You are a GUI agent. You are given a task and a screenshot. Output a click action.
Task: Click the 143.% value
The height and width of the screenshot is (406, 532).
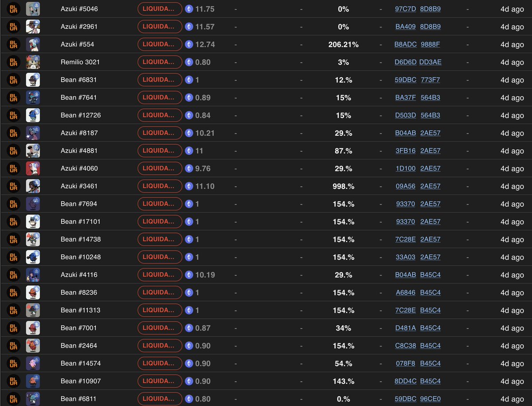[344, 381]
